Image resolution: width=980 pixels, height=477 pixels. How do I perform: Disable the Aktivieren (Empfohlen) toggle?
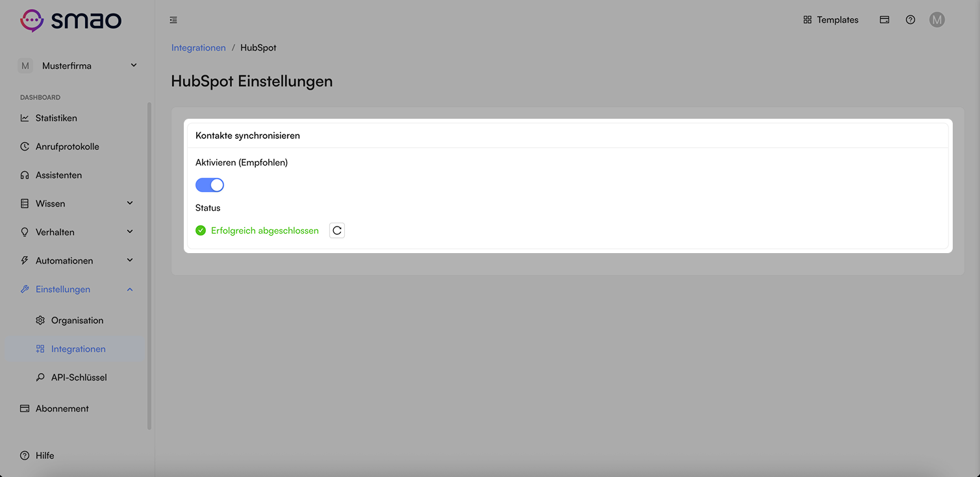tap(210, 185)
